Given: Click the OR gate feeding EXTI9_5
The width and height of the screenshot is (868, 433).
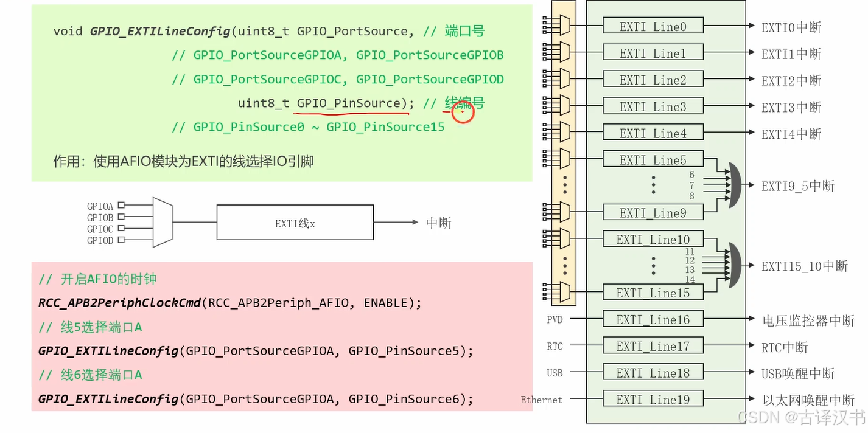Looking at the screenshot, I should tap(735, 185).
